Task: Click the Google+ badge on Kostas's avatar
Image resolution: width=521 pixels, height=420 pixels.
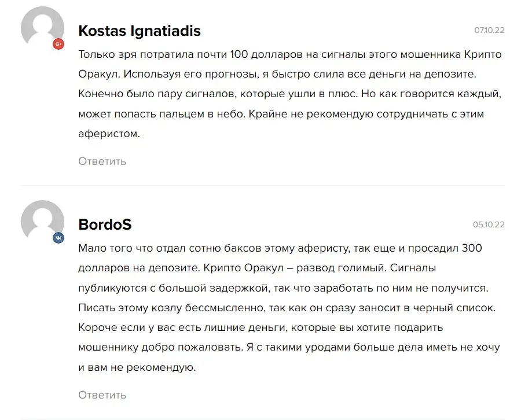Action: (x=58, y=45)
